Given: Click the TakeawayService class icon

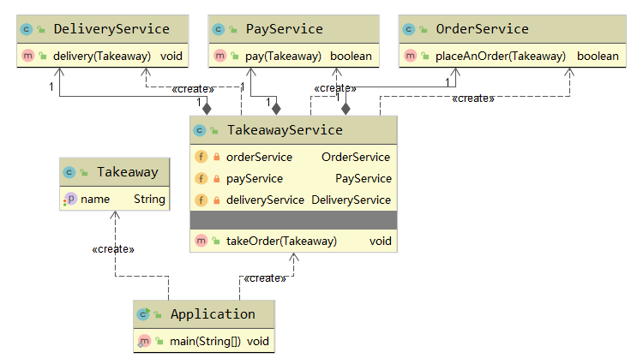Looking at the screenshot, I should [x=200, y=131].
